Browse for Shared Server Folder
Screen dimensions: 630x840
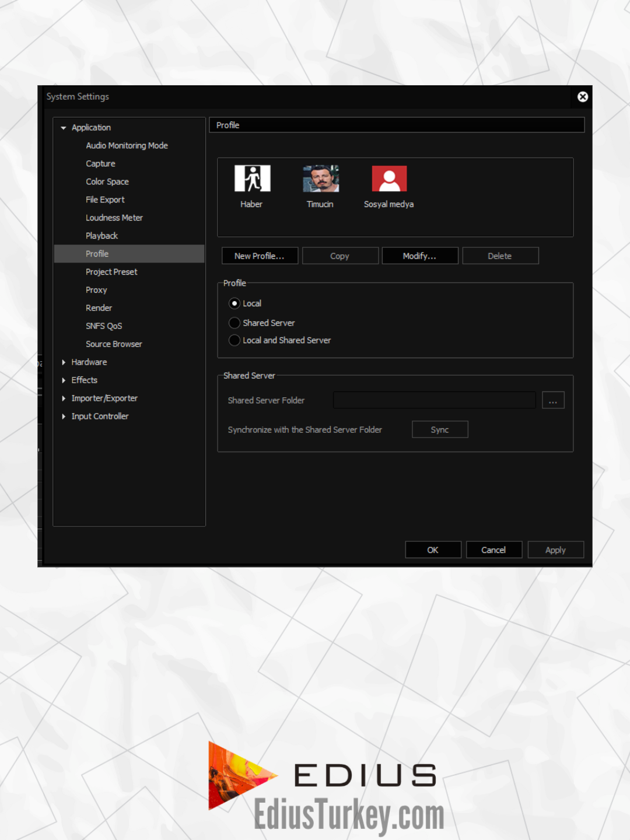(552, 400)
